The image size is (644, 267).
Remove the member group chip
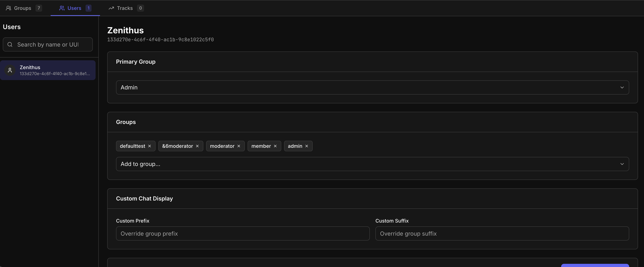pos(275,146)
